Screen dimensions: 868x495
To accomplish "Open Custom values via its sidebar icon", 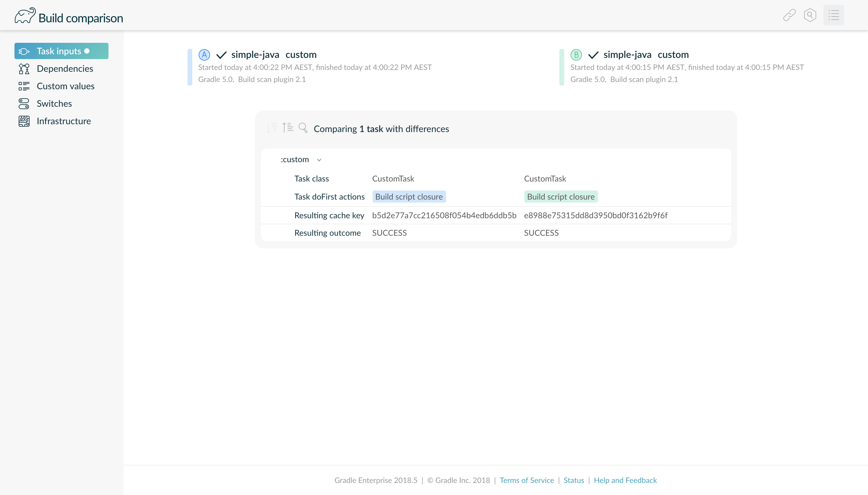I will [24, 86].
